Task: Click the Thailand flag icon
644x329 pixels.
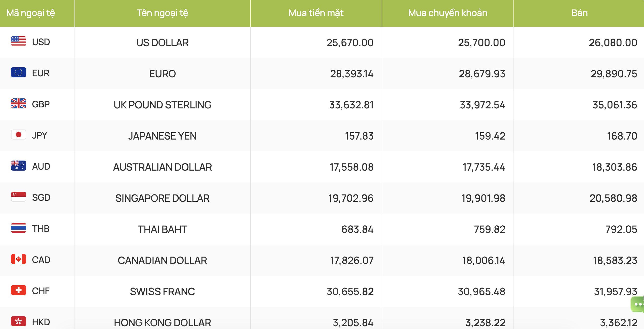Action: (x=18, y=228)
